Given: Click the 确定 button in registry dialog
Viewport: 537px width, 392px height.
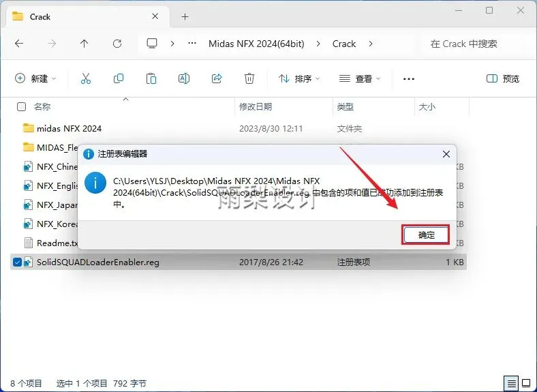Looking at the screenshot, I should [426, 235].
